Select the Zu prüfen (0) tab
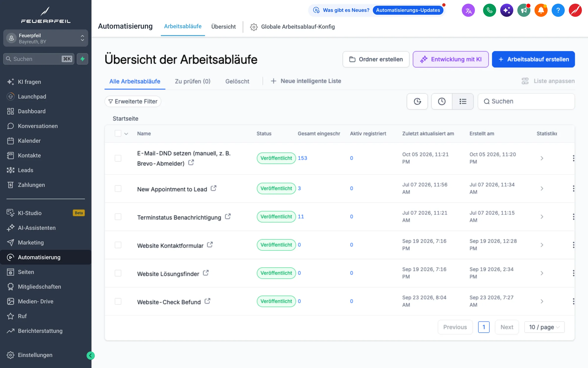 pos(193,81)
